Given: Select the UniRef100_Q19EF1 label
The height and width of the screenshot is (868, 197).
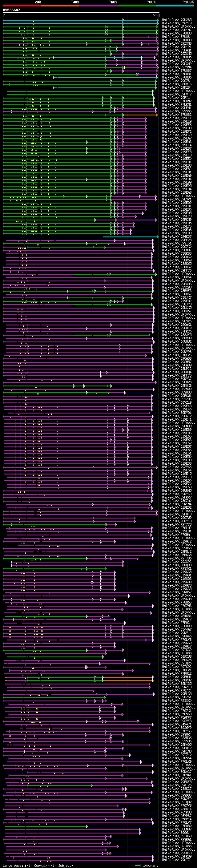Looking at the screenshot, I should [177, 118].
